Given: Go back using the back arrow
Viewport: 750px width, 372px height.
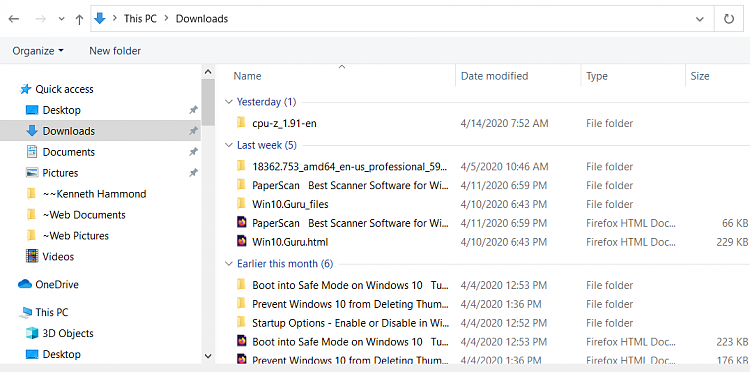Looking at the screenshot, I should 14,19.
